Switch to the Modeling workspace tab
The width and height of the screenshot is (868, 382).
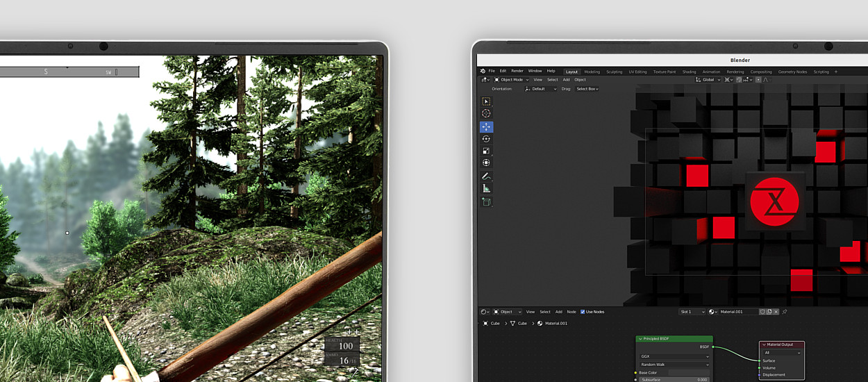tap(592, 72)
